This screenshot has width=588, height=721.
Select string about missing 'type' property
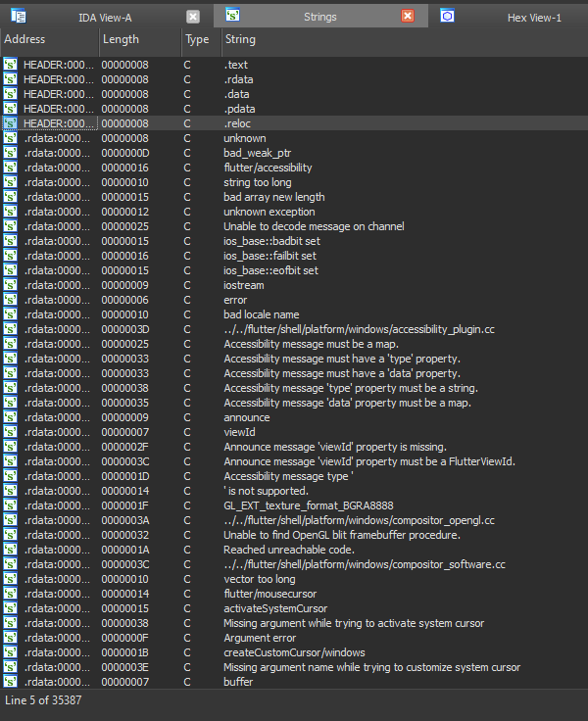coord(342,359)
